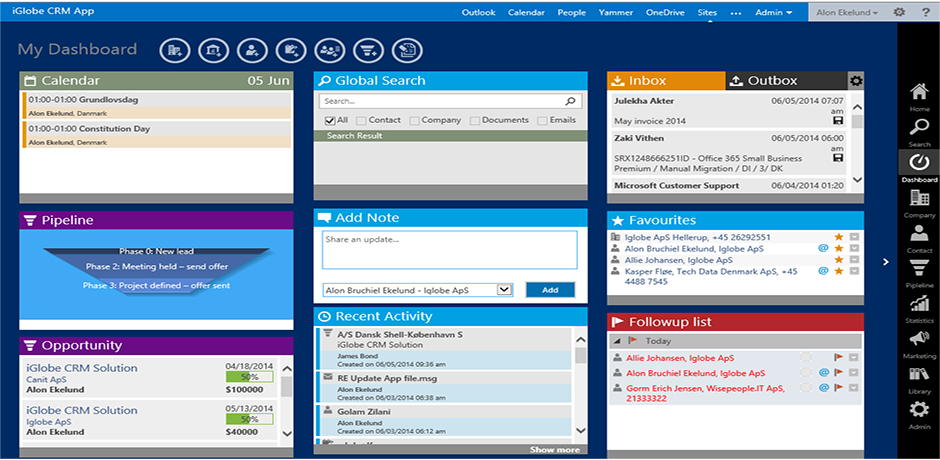The width and height of the screenshot is (940, 460).
Task: Open dropdown arrow for Kasper Fløe favourite
Action: pos(854,271)
